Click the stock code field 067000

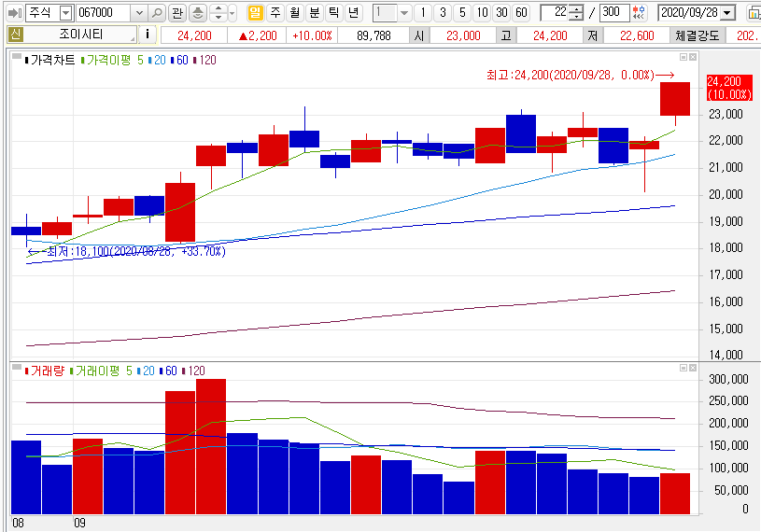pos(104,13)
